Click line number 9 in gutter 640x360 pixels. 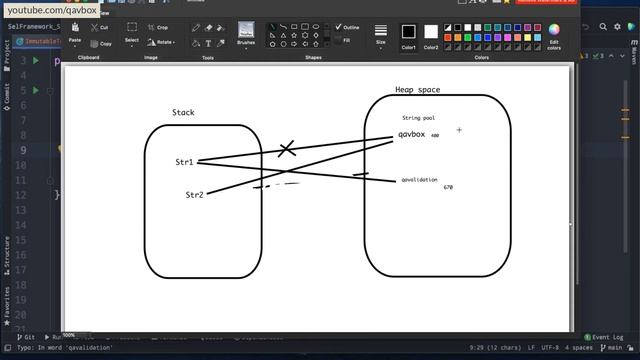click(x=23, y=150)
